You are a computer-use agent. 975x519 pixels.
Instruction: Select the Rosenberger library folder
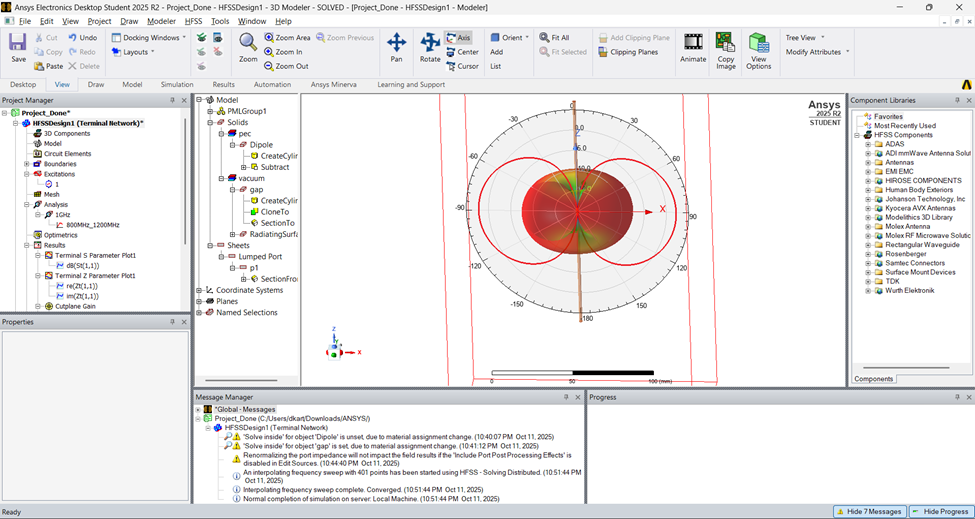point(904,254)
